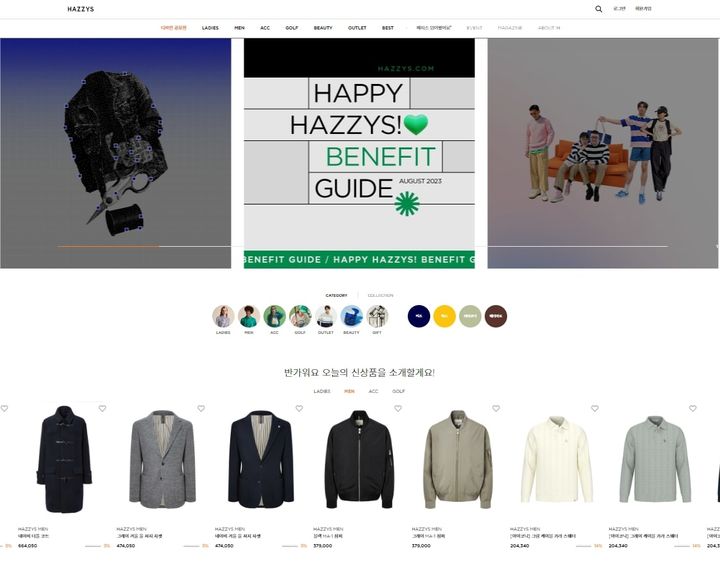Viewport: 720px width, 564px height.
Task: Click the HAZZYS logo in header
Action: point(81,9)
